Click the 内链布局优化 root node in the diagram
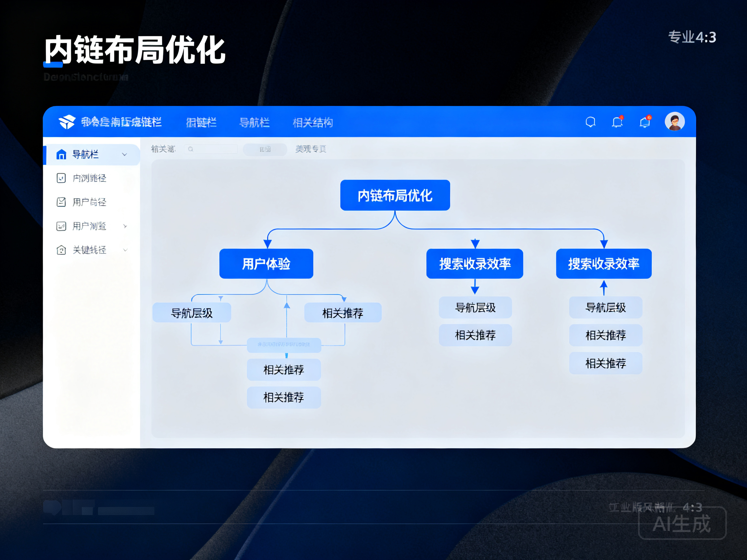This screenshot has height=560, width=747. point(395,195)
